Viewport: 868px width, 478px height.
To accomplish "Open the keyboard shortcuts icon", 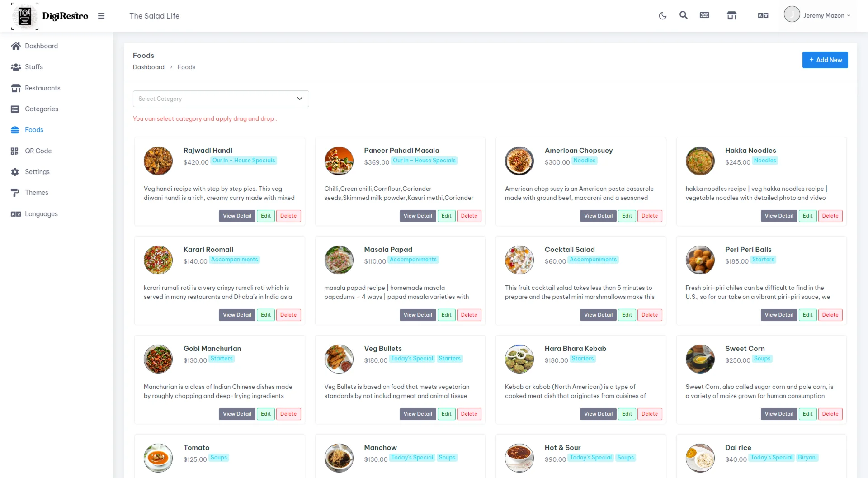I will tap(704, 15).
